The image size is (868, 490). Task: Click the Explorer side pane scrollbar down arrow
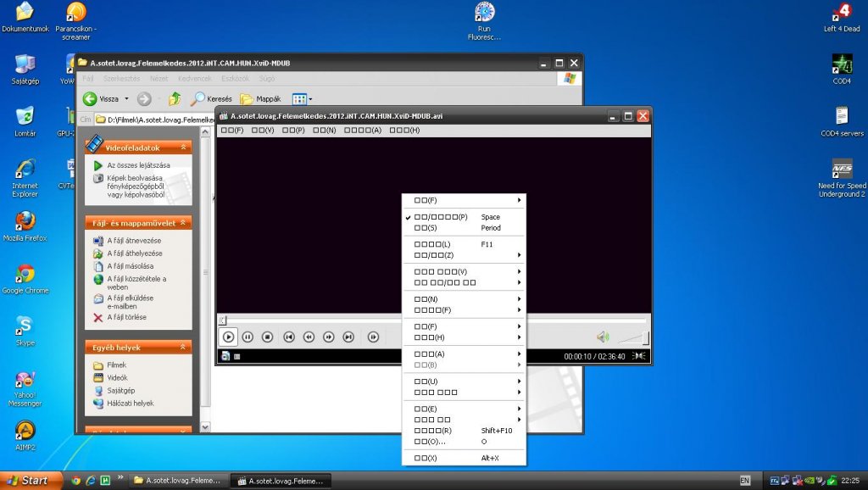(205, 427)
